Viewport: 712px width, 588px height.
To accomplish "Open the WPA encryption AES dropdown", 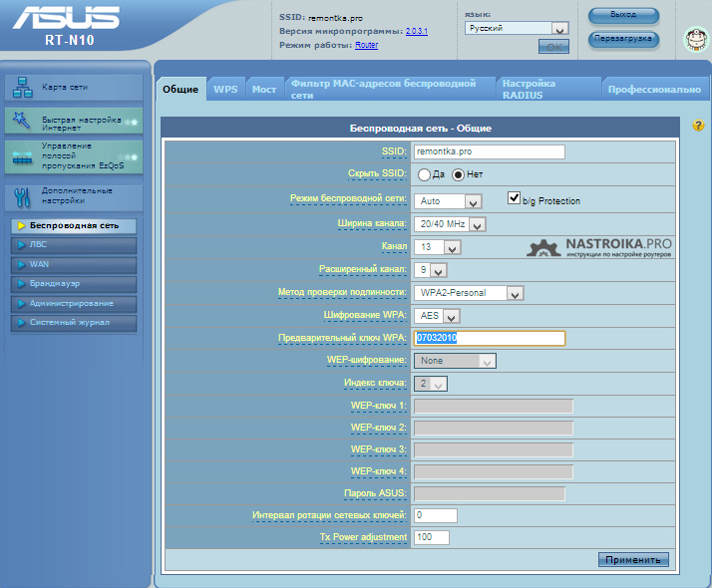I will 437,316.
